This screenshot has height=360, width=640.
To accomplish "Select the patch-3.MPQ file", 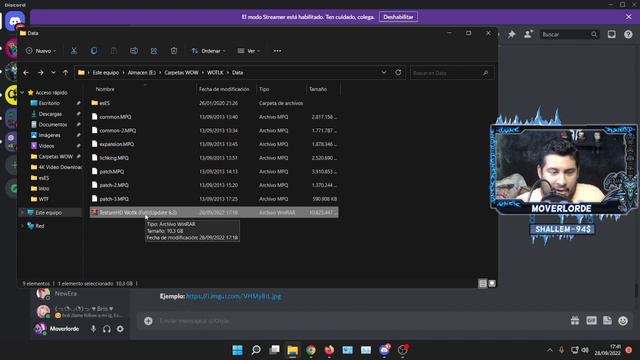I will point(214,199).
